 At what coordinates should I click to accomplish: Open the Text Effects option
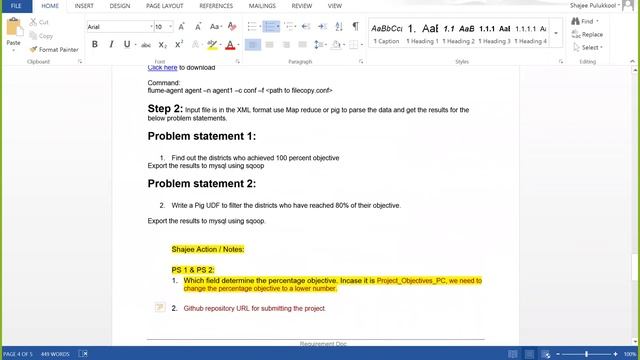tap(196, 44)
